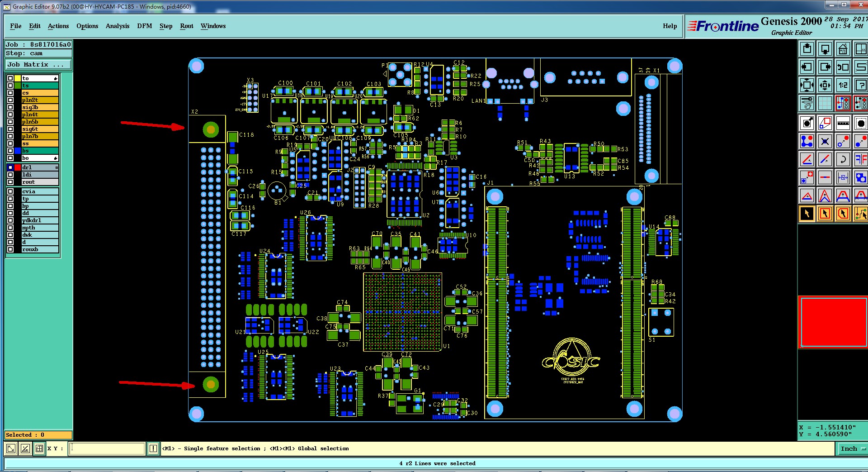Open the Actions menu

(58, 26)
